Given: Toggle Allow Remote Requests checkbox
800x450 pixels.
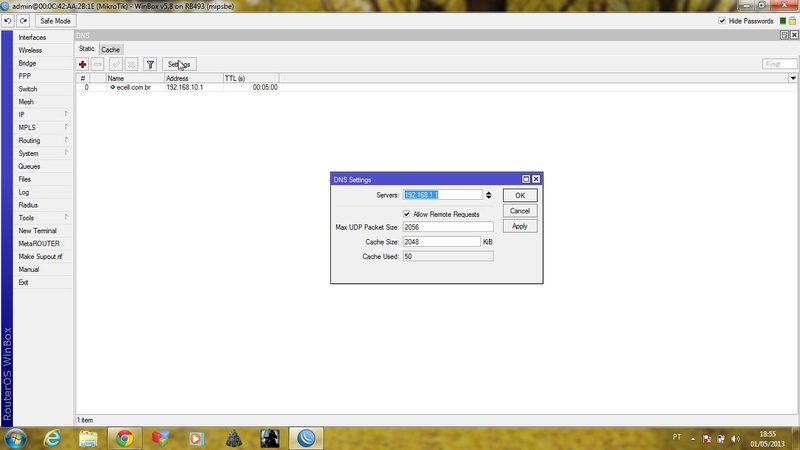Looking at the screenshot, I should [x=407, y=214].
